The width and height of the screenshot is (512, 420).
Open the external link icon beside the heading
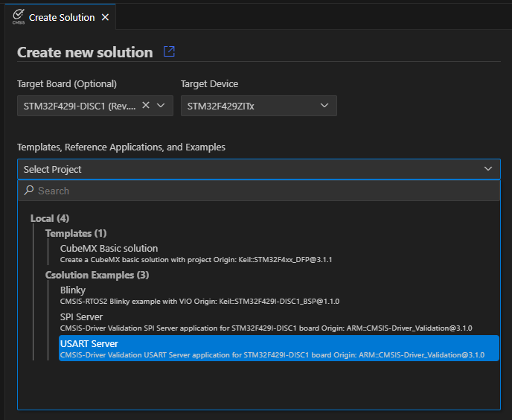tap(169, 51)
